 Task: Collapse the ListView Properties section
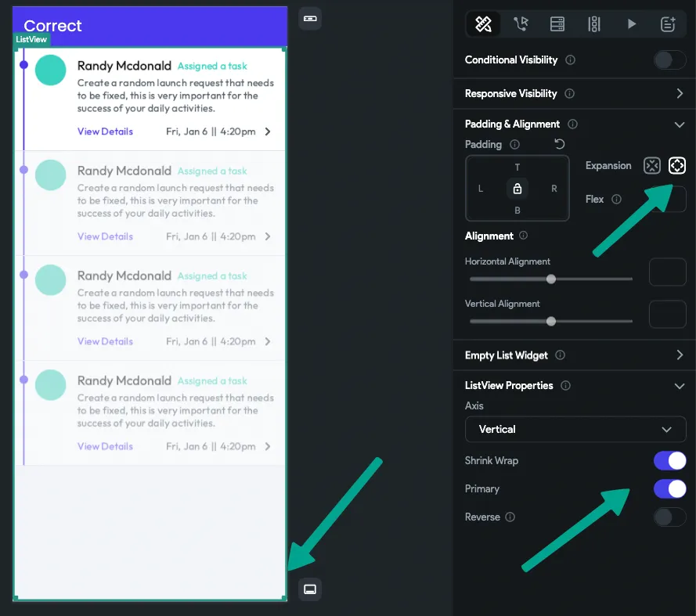coord(680,386)
